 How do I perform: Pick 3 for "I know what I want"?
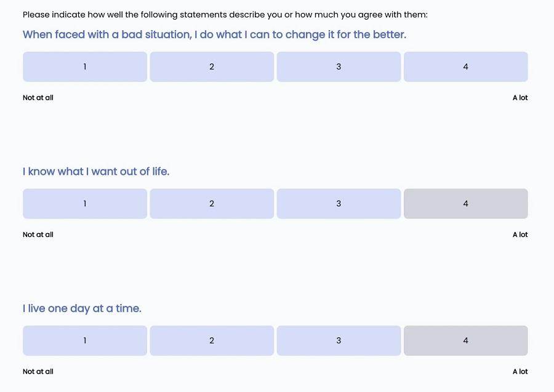point(339,204)
